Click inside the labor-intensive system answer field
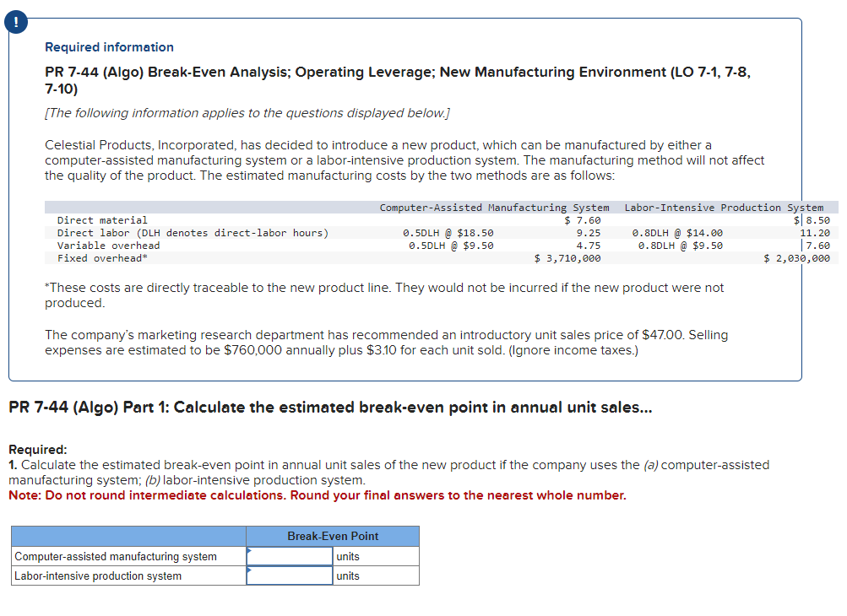847x616 pixels. pos(289,575)
